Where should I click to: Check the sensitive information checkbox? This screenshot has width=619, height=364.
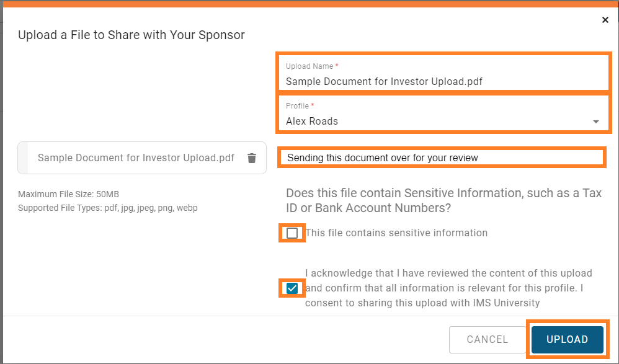point(292,233)
